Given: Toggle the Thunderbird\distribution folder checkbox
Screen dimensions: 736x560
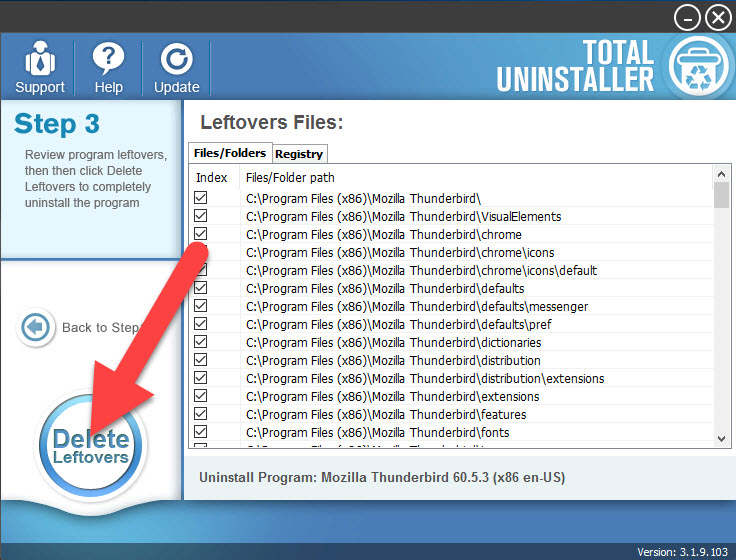Looking at the screenshot, I should 200,360.
